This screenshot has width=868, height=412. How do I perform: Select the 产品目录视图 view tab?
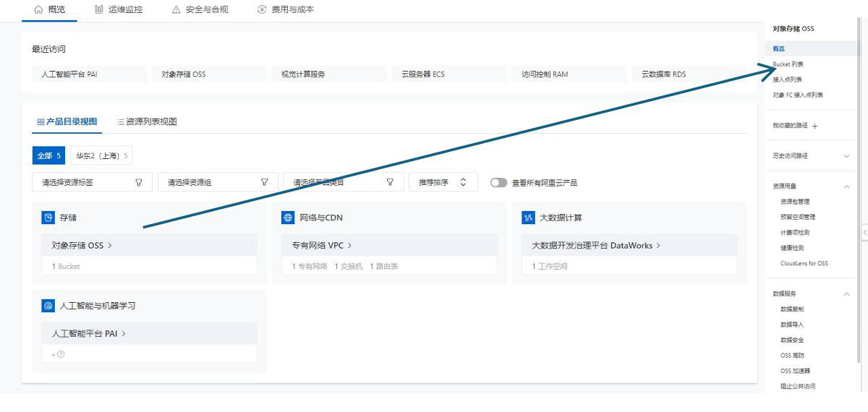coord(67,121)
